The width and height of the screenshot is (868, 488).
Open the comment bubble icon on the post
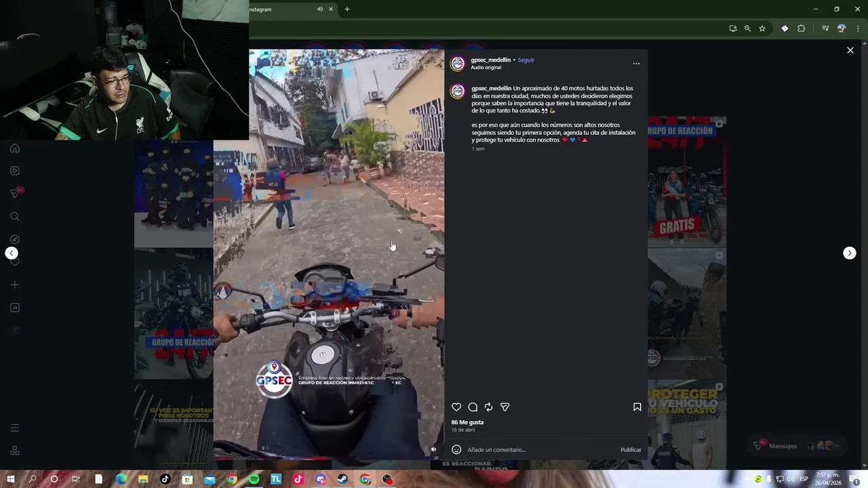[473, 407]
